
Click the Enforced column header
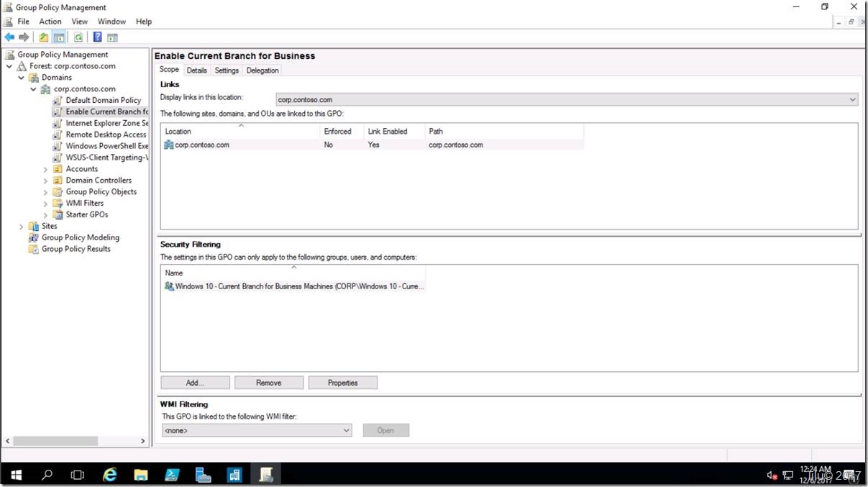click(x=342, y=131)
